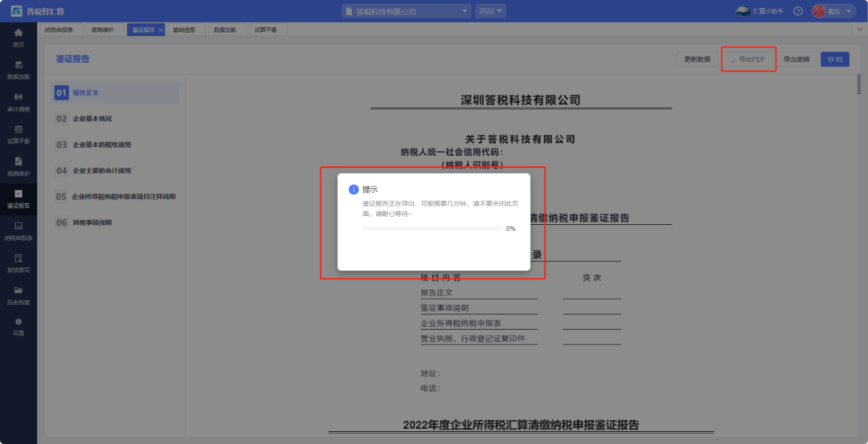Click 鉴证事项说明 in the contents table
Viewport: 868px width, 444px height.
444,308
